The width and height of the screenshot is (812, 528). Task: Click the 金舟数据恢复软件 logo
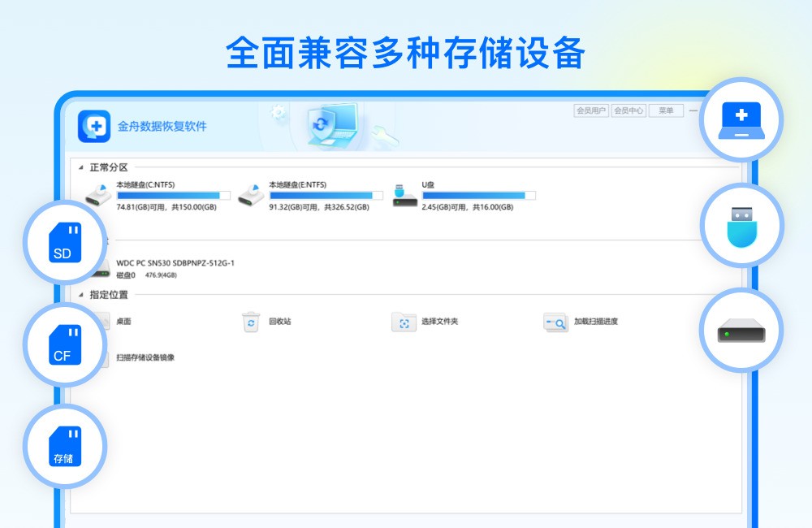96,126
